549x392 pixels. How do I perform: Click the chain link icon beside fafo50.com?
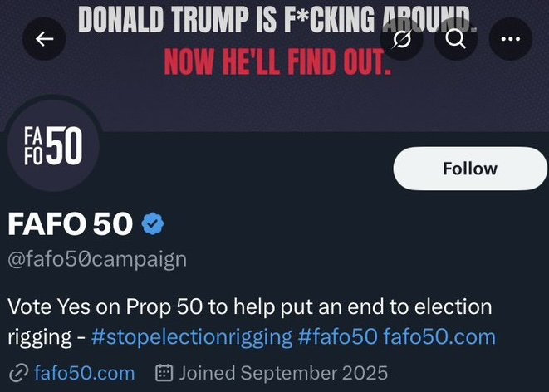pos(17,374)
